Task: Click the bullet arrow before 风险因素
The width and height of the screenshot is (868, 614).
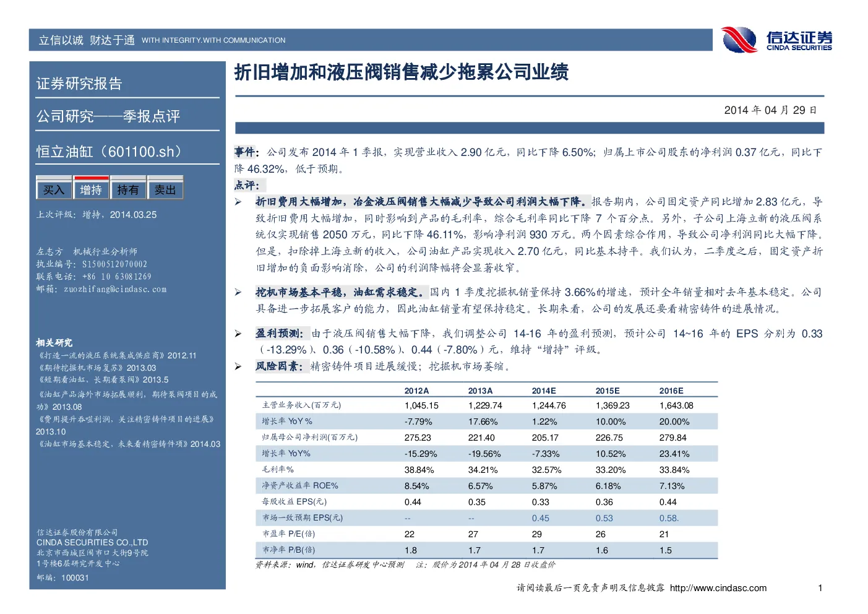Action: coord(238,366)
